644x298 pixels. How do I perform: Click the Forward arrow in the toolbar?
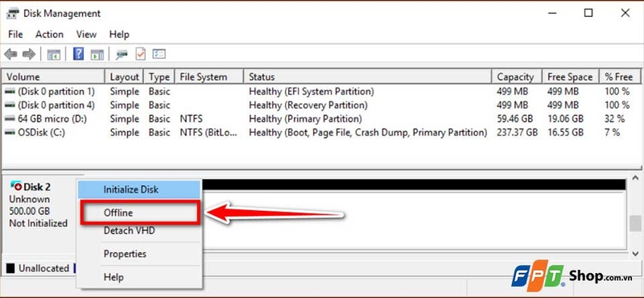pyautogui.click(x=29, y=54)
